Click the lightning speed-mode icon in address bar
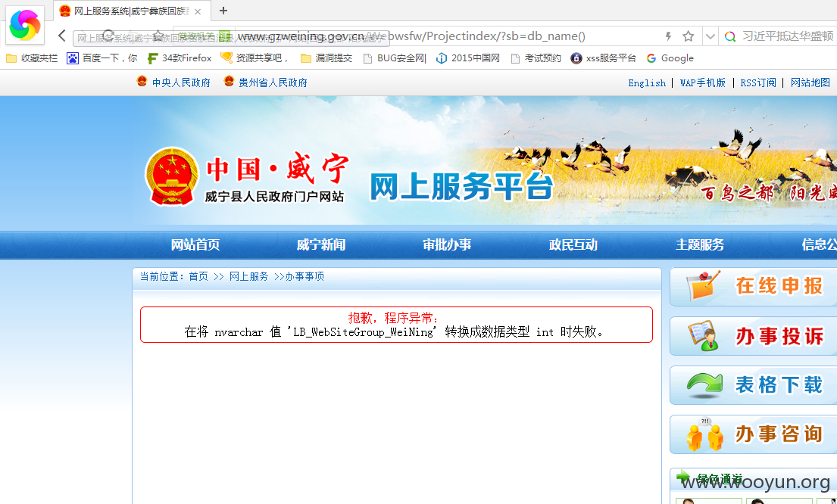837x504 pixels. click(x=668, y=36)
